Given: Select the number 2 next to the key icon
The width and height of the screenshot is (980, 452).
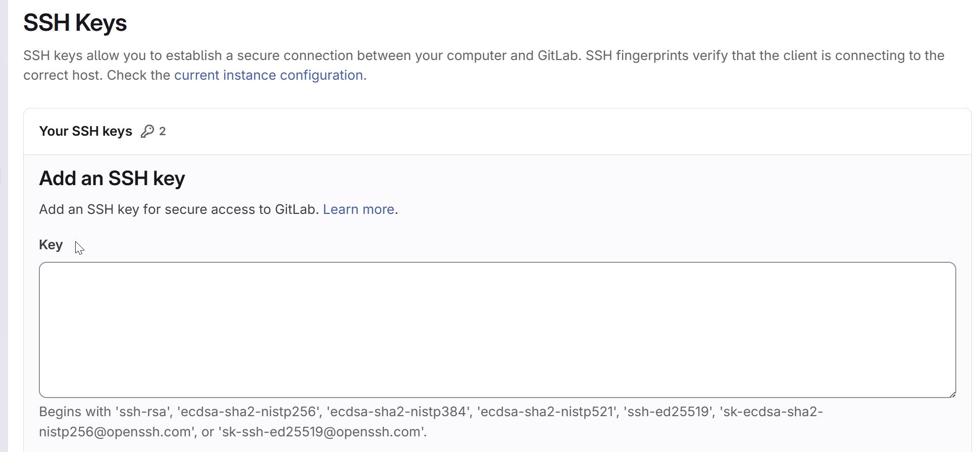Looking at the screenshot, I should 163,131.
